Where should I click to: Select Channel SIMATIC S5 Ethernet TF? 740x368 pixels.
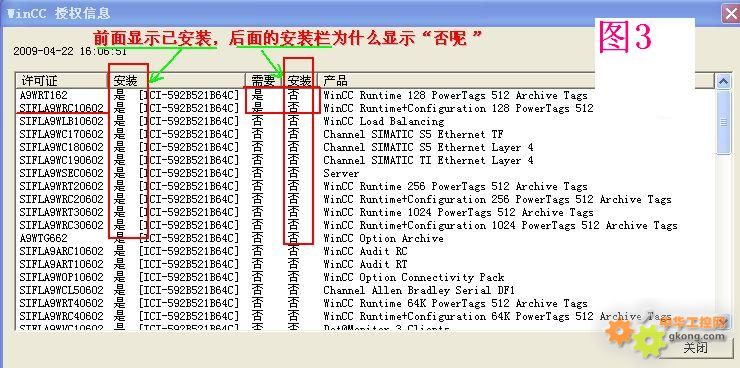point(365,134)
